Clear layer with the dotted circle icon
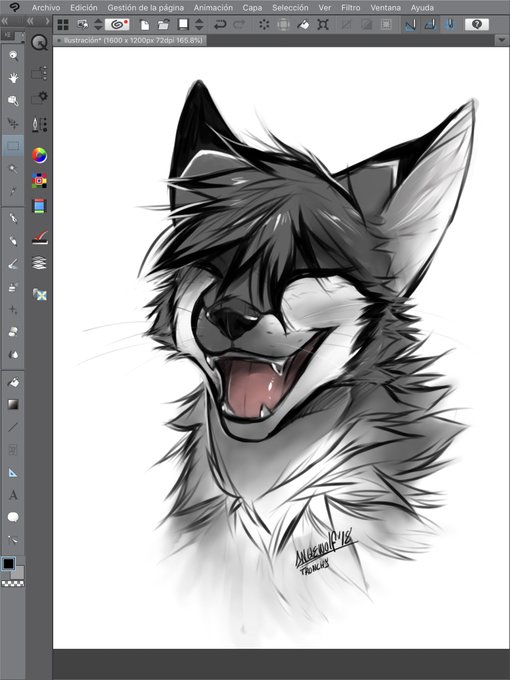 [x=264, y=25]
